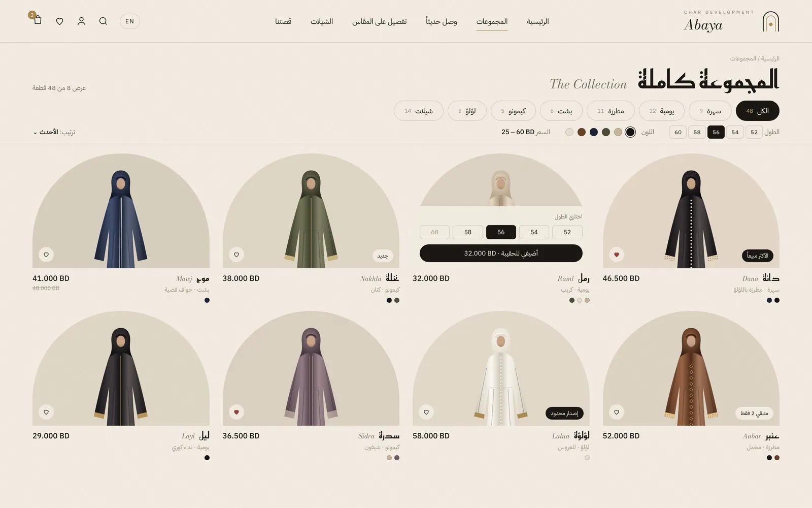Viewport: 812px width, 508px height.
Task: Open the ترتيب: الأحدث sort dropdown
Action: 54,132
